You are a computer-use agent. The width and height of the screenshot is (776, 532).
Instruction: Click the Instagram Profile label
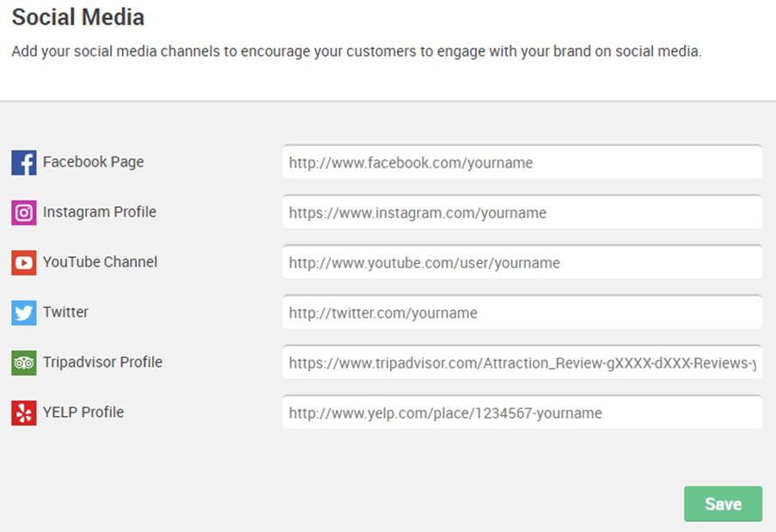[x=100, y=211]
